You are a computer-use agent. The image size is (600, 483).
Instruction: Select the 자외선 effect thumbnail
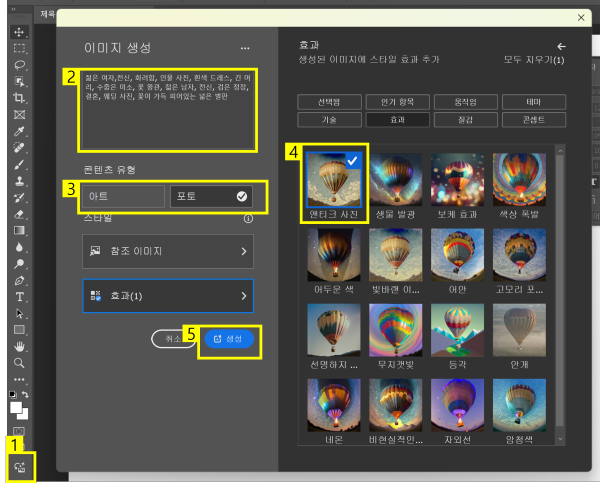tap(458, 405)
